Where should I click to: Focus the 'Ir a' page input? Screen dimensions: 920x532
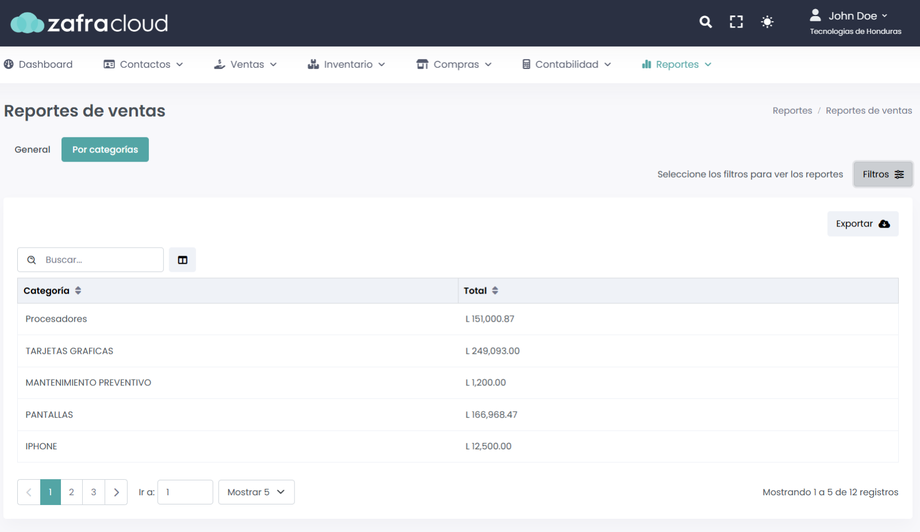point(185,492)
